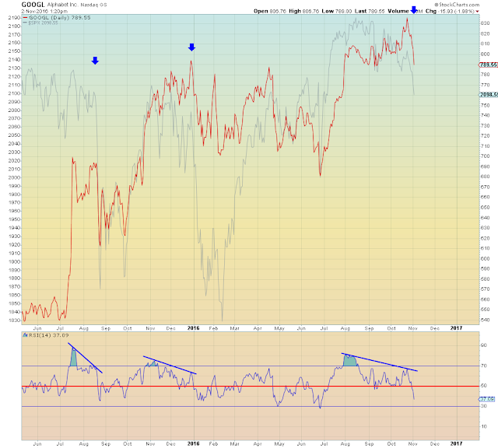
Task: Click the Mar label under RSI panel
Action: 234,443
